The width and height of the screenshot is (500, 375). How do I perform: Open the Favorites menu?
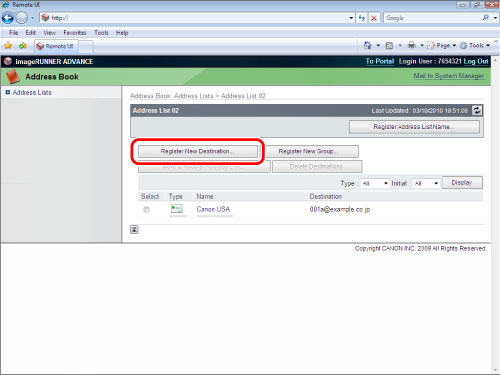(75, 33)
